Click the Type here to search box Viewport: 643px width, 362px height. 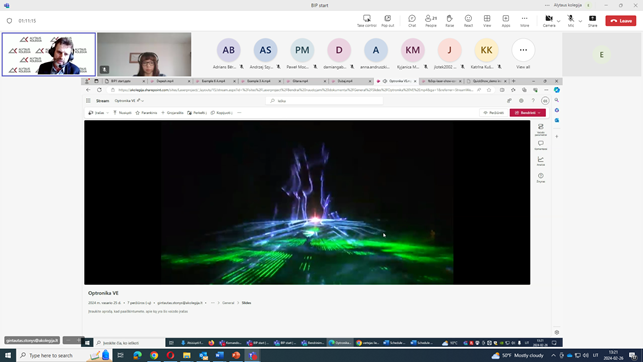tap(51, 355)
